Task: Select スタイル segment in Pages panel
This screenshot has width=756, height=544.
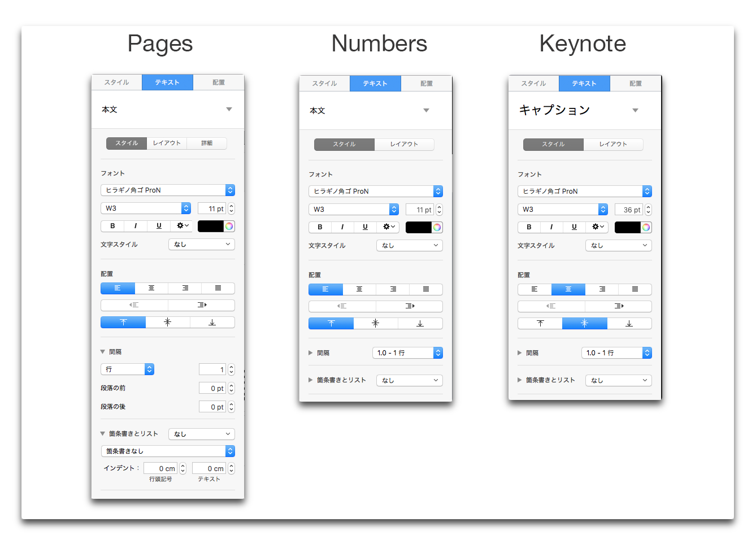Action: point(127,143)
